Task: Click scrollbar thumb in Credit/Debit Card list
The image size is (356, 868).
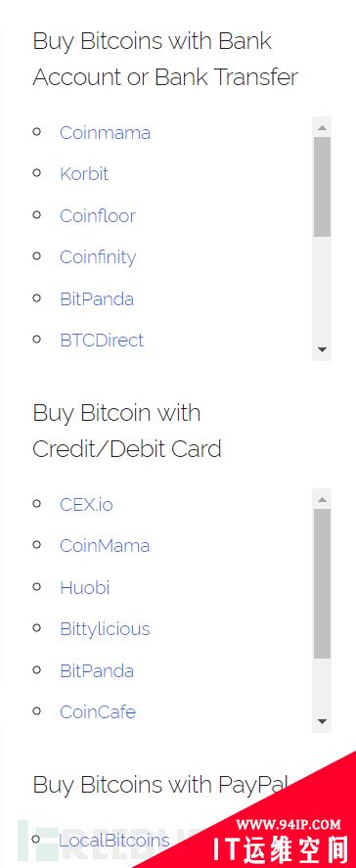Action: pyautogui.click(x=322, y=583)
